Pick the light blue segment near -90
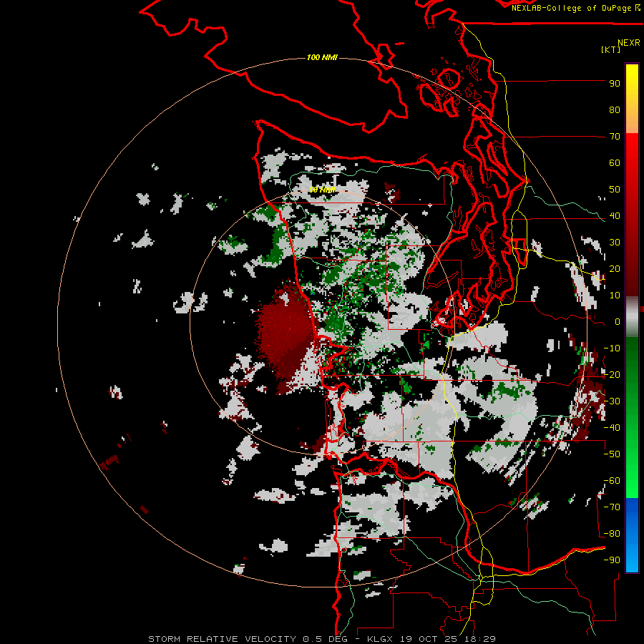The image size is (644, 644). click(632, 559)
